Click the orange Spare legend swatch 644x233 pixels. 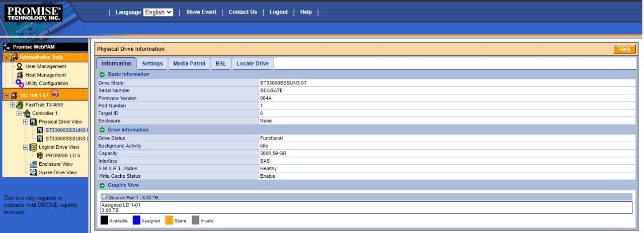[169, 220]
